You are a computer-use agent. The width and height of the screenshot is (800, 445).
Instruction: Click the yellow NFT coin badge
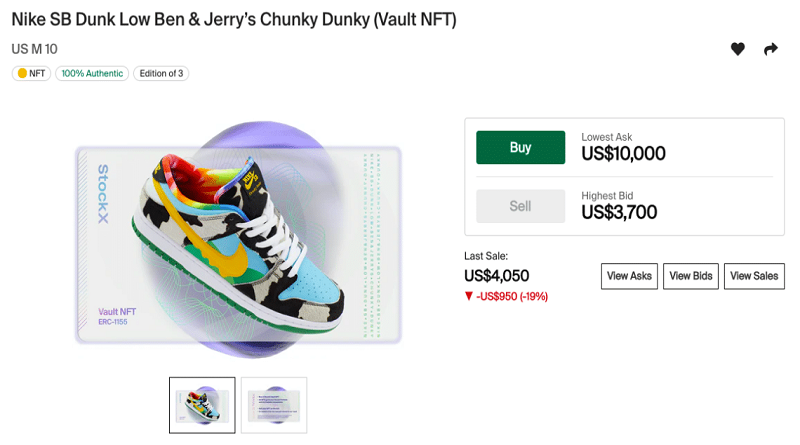point(31,73)
